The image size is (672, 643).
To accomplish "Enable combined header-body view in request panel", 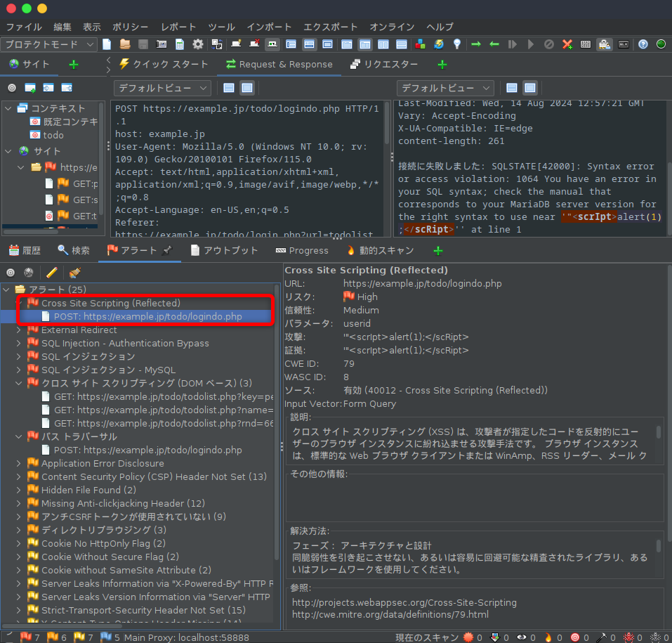I will 247,88.
